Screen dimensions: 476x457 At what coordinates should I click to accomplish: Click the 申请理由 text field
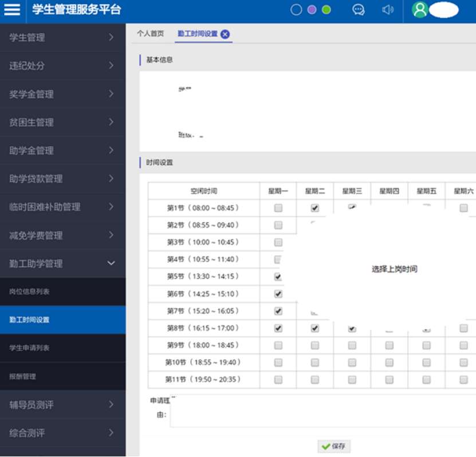coord(321,411)
